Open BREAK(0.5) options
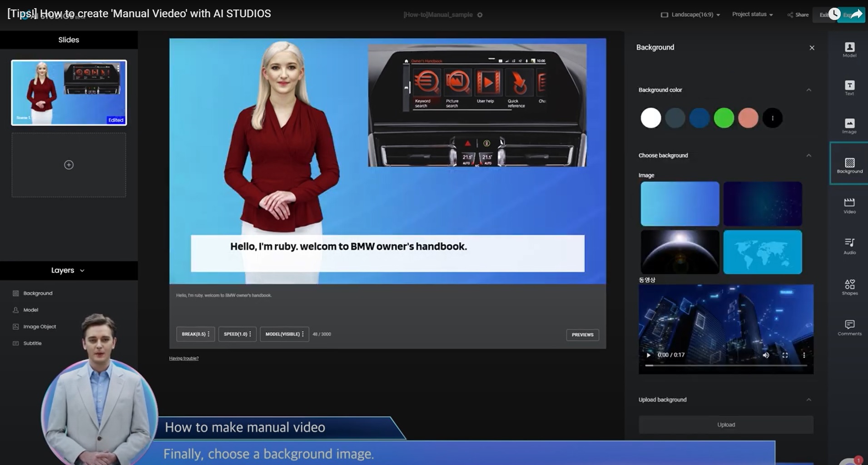 pyautogui.click(x=195, y=334)
